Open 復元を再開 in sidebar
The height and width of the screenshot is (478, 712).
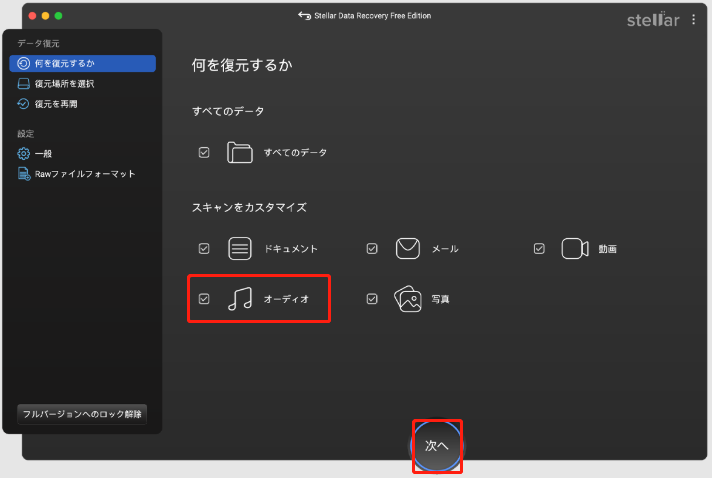point(83,104)
